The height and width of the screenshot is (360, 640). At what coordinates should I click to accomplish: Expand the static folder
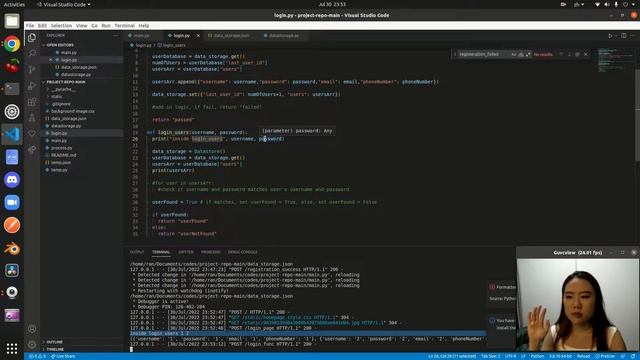coord(57,96)
